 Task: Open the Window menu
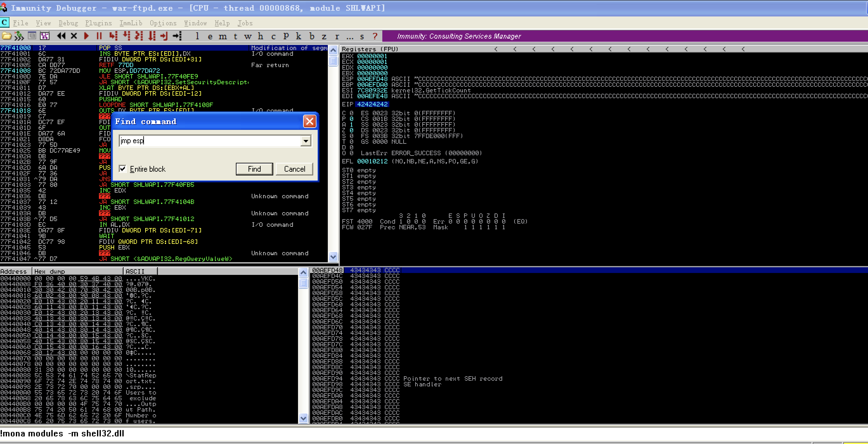(x=195, y=23)
